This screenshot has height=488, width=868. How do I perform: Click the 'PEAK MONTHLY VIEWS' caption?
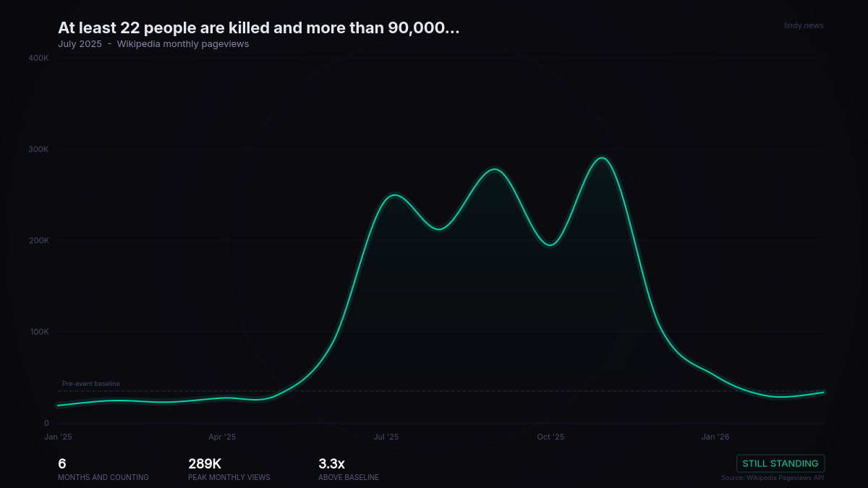pyautogui.click(x=229, y=477)
